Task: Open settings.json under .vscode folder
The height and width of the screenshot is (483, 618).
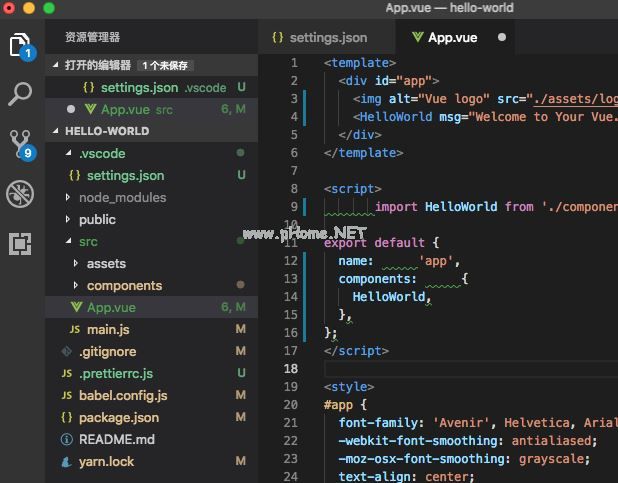Action: pos(152,175)
